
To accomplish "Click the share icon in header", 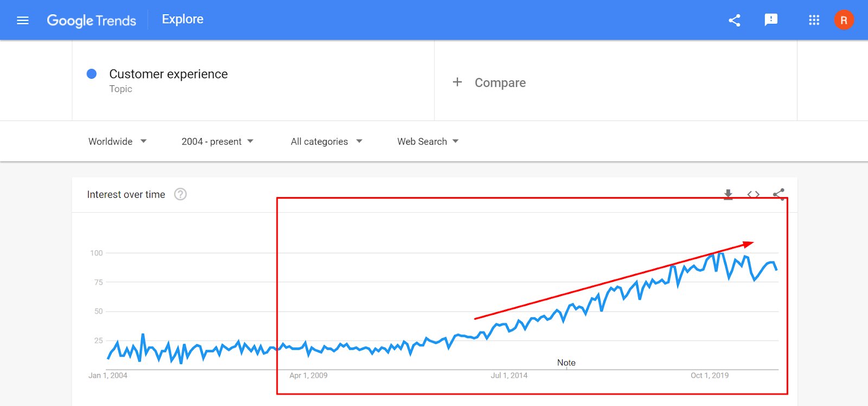I will tap(735, 21).
